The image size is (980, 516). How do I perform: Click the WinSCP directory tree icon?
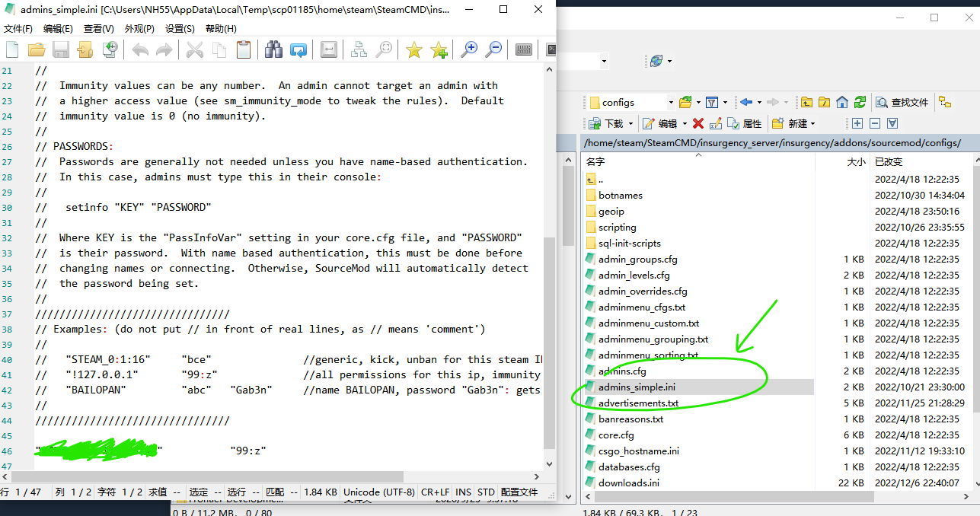pyautogui.click(x=945, y=102)
